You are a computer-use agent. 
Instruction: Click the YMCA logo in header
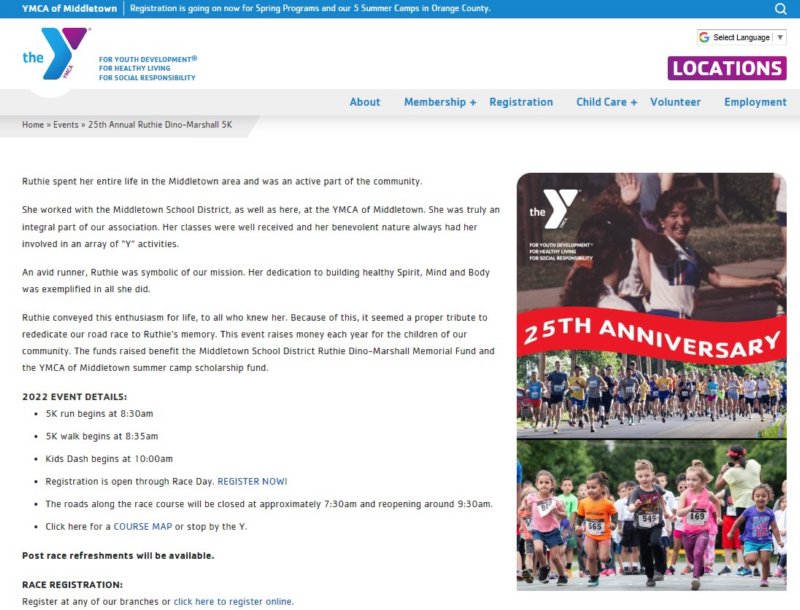(56, 54)
